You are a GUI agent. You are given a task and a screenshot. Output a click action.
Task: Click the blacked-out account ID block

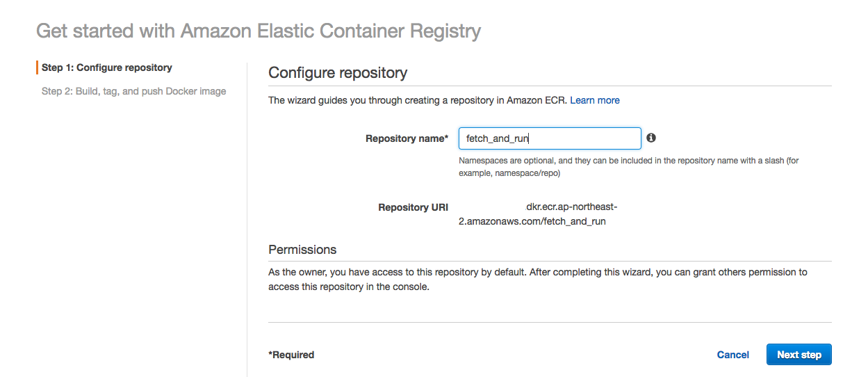pyautogui.click(x=490, y=207)
